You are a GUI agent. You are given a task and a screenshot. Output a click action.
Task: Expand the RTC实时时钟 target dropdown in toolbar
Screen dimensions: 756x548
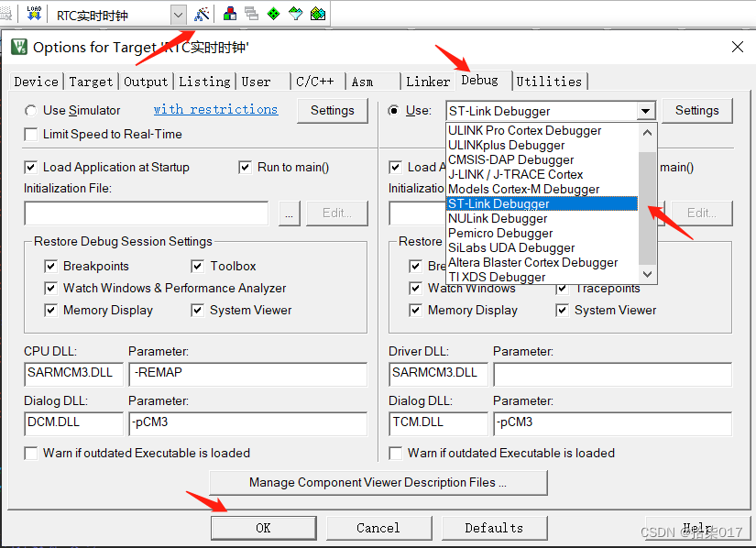click(178, 15)
